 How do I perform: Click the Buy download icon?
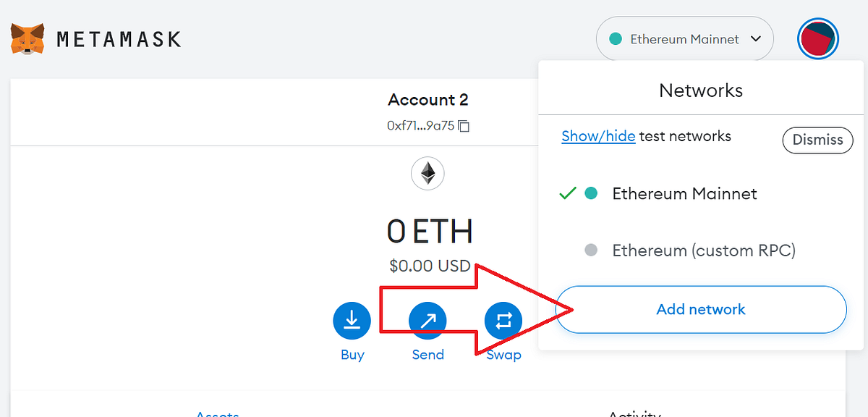pos(352,319)
